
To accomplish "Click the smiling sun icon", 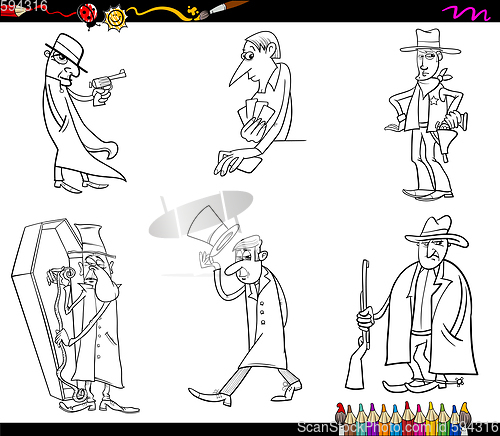I will click(x=115, y=17).
